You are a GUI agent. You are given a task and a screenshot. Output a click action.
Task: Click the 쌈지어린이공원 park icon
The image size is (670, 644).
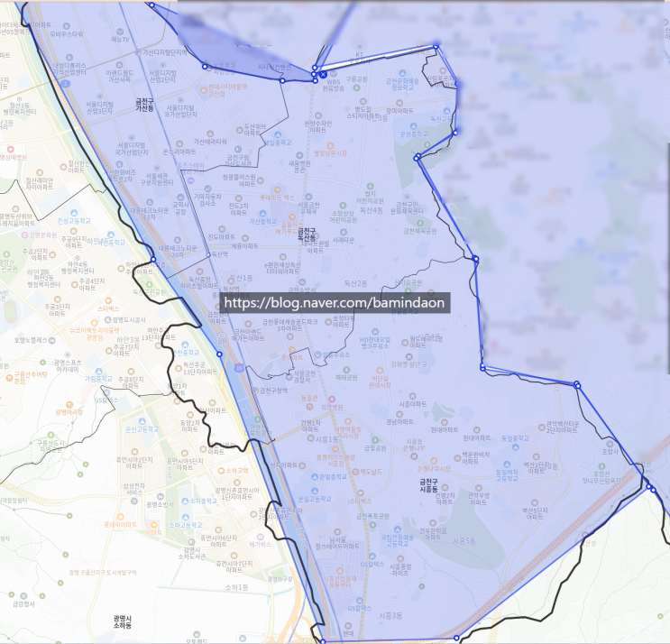pos(370,187)
